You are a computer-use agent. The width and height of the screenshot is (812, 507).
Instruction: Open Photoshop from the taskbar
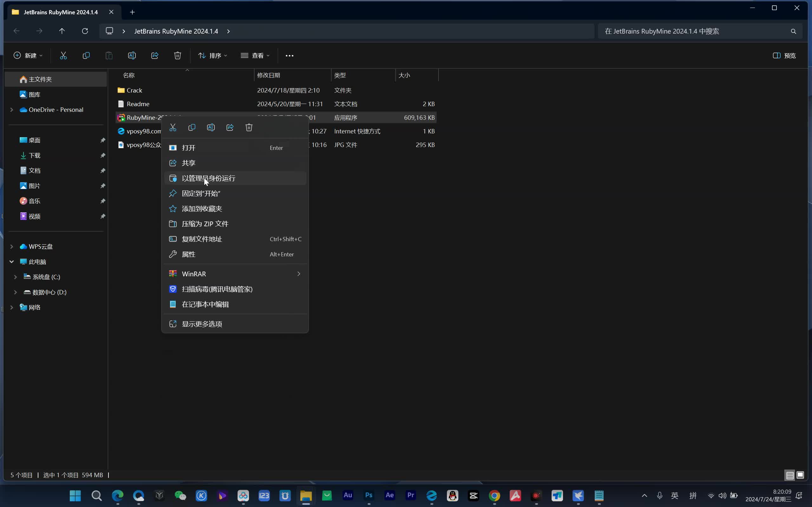click(x=369, y=495)
